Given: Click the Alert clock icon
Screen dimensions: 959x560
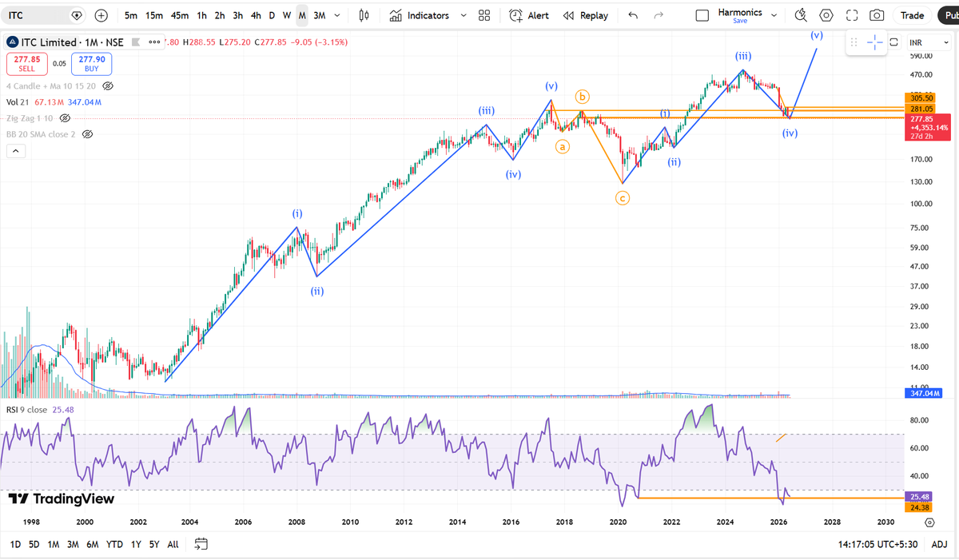Looking at the screenshot, I should (x=516, y=15).
